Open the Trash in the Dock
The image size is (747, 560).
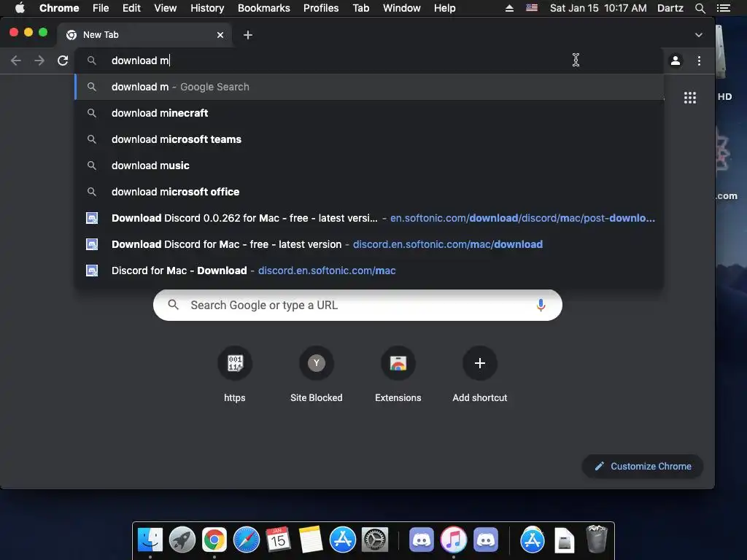coord(597,539)
